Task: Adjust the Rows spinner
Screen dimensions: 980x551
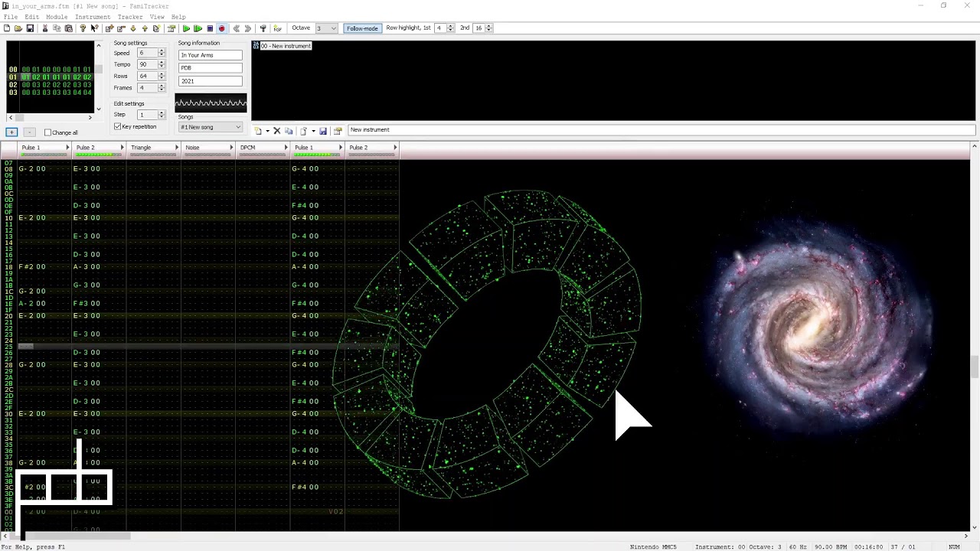Action: pyautogui.click(x=162, y=76)
